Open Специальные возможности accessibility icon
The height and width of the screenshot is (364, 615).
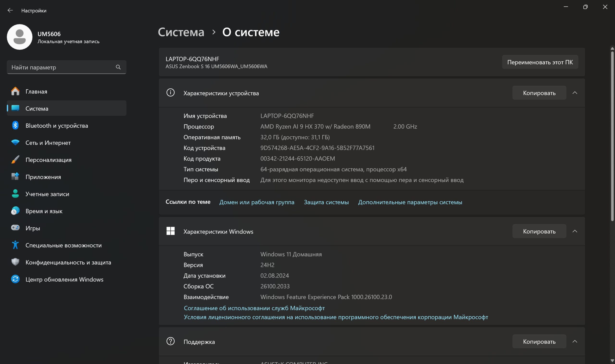pyautogui.click(x=15, y=245)
